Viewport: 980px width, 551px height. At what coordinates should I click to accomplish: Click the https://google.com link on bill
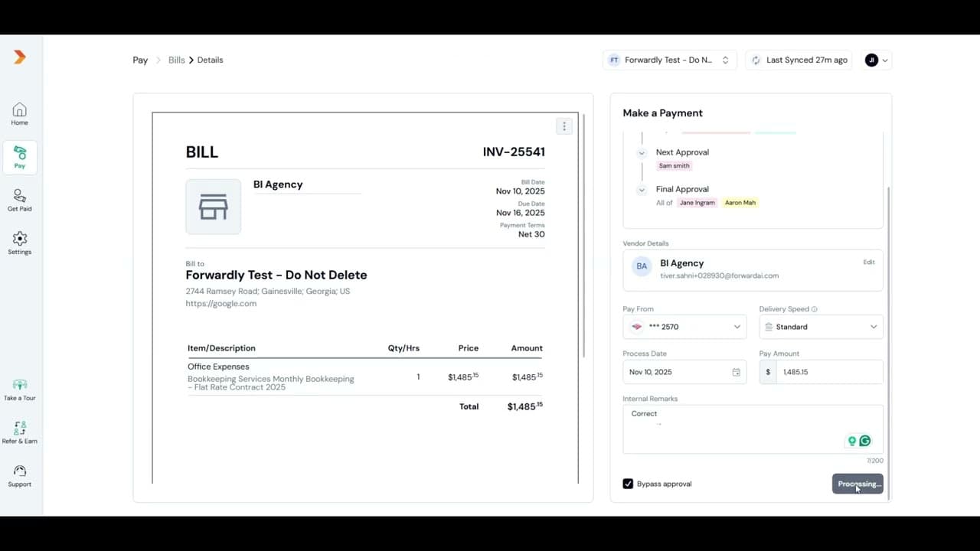point(221,303)
